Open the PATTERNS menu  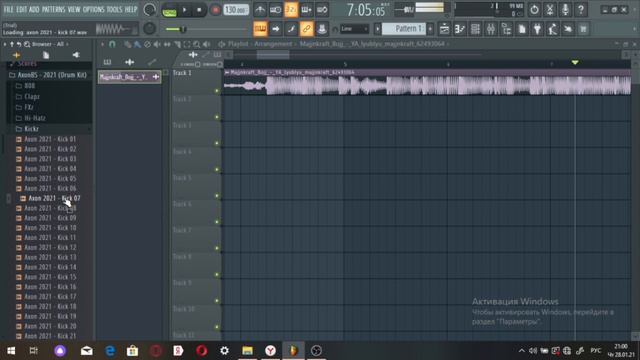53,9
